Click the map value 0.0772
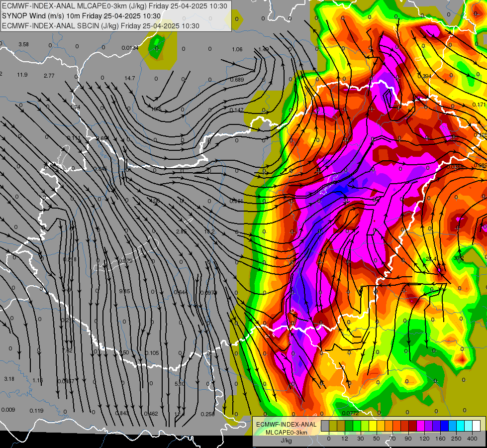Screen dimensions: 487x448 tap(350, 413)
